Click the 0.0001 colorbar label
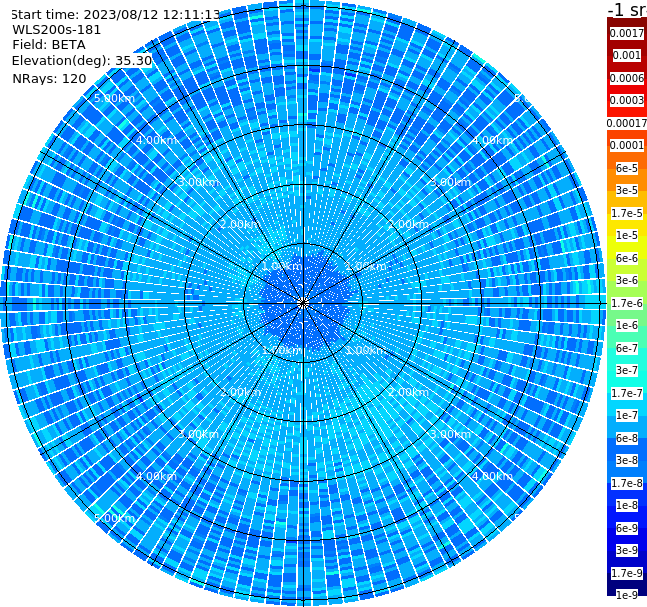This screenshot has height=607, width=647. (627, 146)
